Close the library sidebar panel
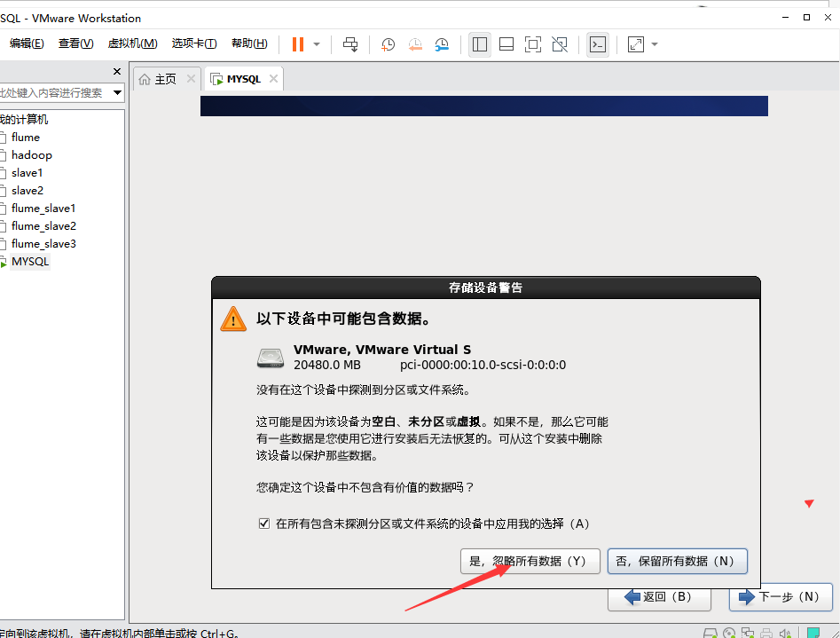The width and height of the screenshot is (840, 638). [117, 71]
